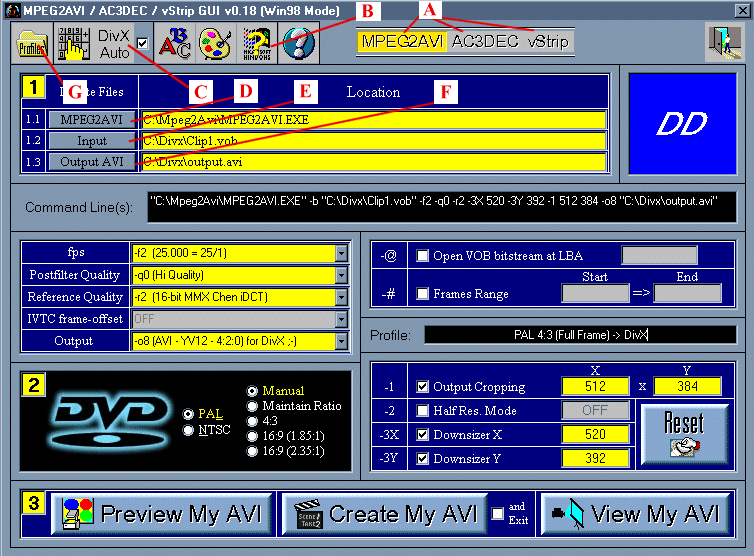Click the Downsizer Y value 392
This screenshot has width=754, height=556.
tap(595, 458)
